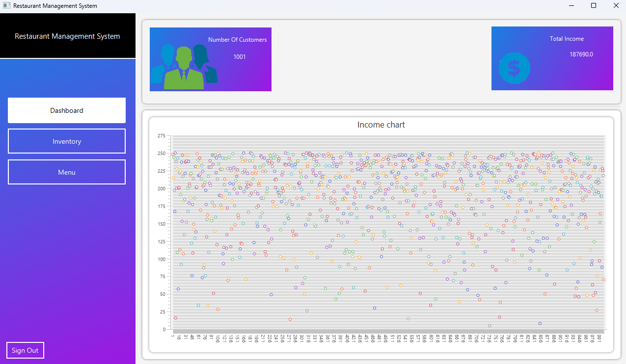The image size is (626, 364).
Task: Click the dollar icon on the Total Income card
Action: tap(514, 68)
